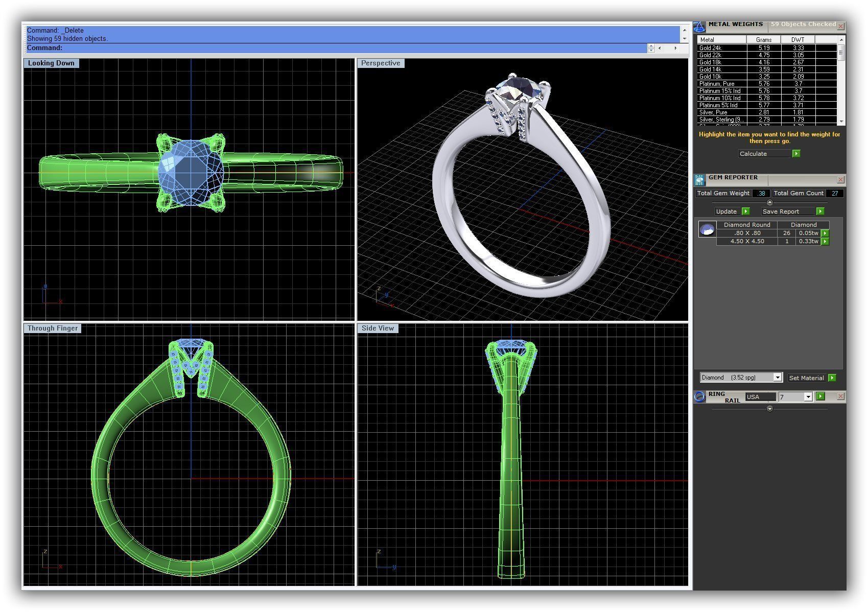This screenshot has height=612, width=868.
Task: Click the Save Report button
Action: coord(788,211)
